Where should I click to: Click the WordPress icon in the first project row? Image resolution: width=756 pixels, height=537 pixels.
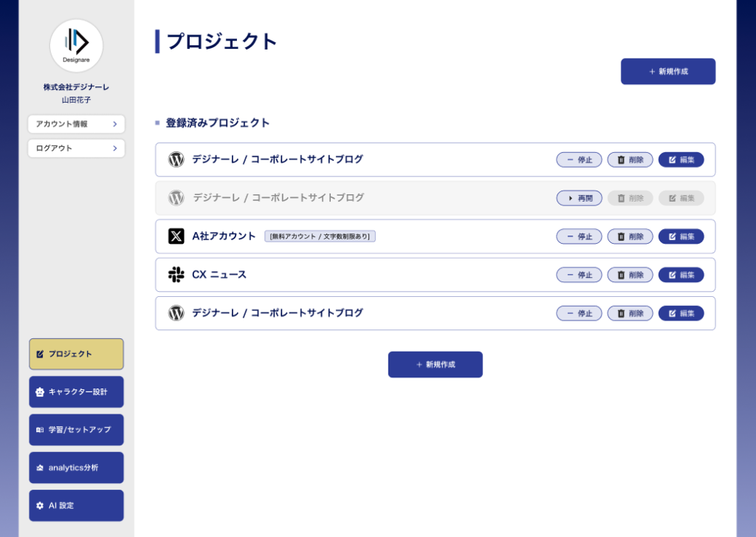coord(176,160)
